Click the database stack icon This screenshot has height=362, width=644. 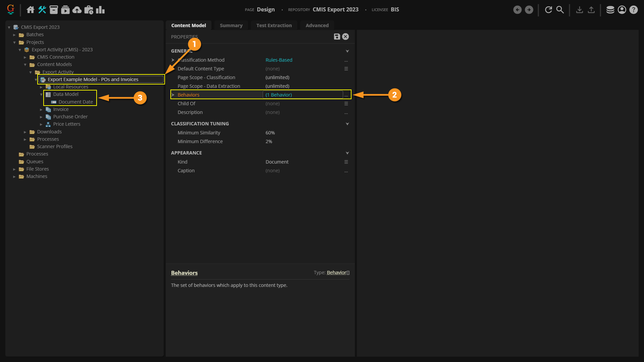tap(610, 10)
